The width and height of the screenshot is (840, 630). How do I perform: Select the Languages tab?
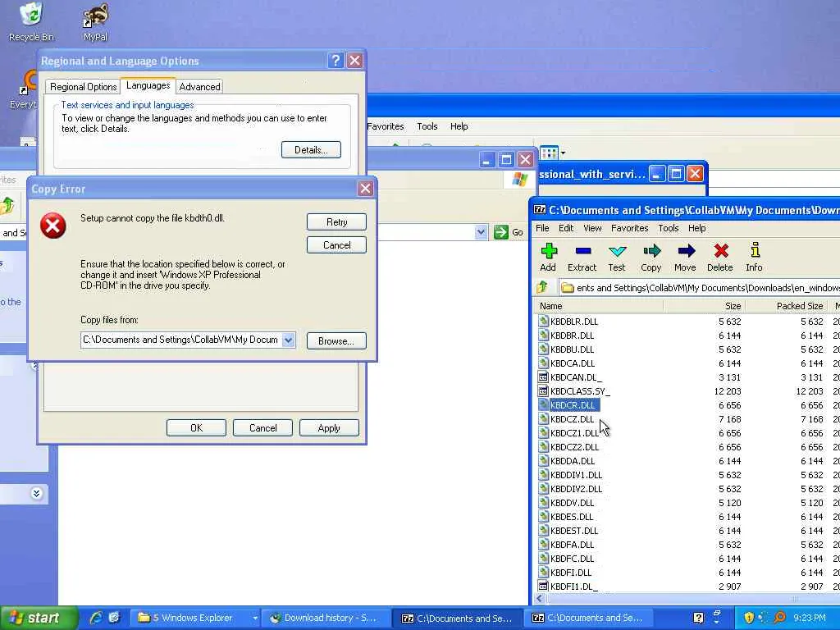click(x=148, y=85)
